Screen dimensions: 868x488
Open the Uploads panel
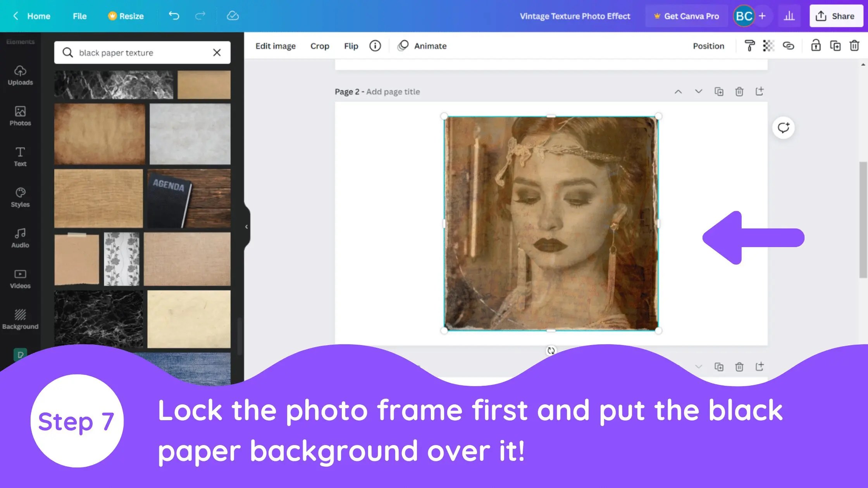point(20,76)
